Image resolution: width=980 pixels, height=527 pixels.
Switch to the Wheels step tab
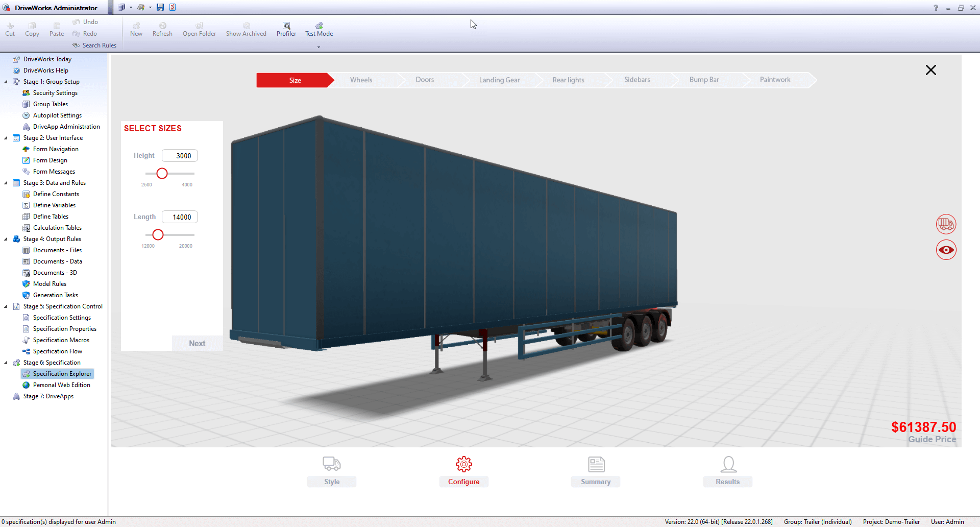coord(361,80)
